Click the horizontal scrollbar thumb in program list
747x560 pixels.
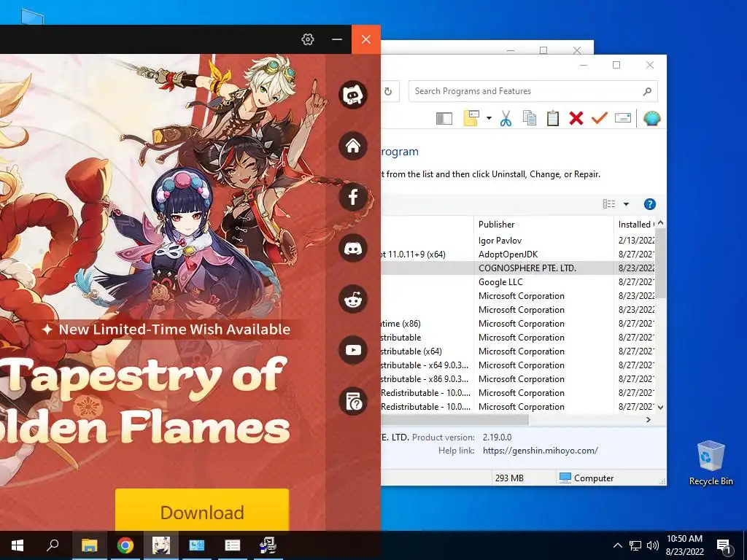(454, 419)
